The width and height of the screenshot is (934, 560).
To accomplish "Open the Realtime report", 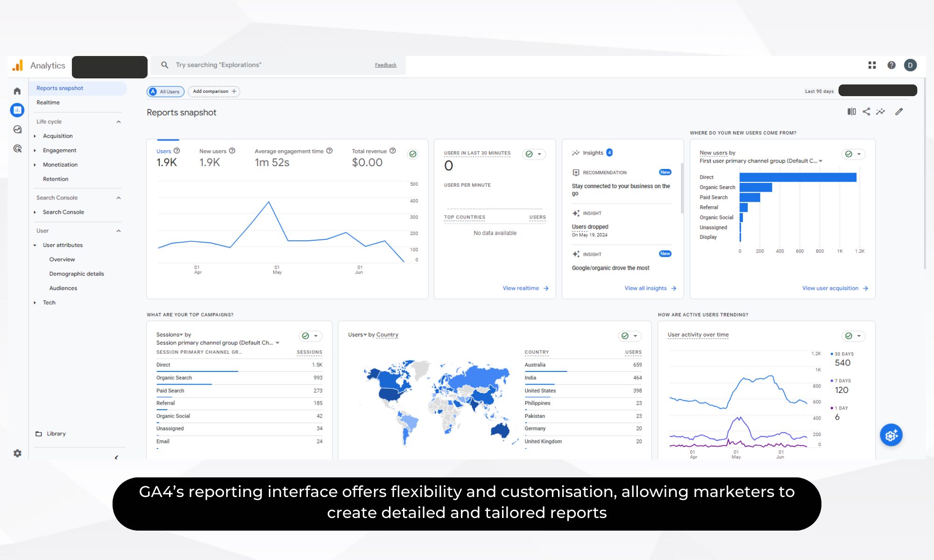I will tap(48, 102).
